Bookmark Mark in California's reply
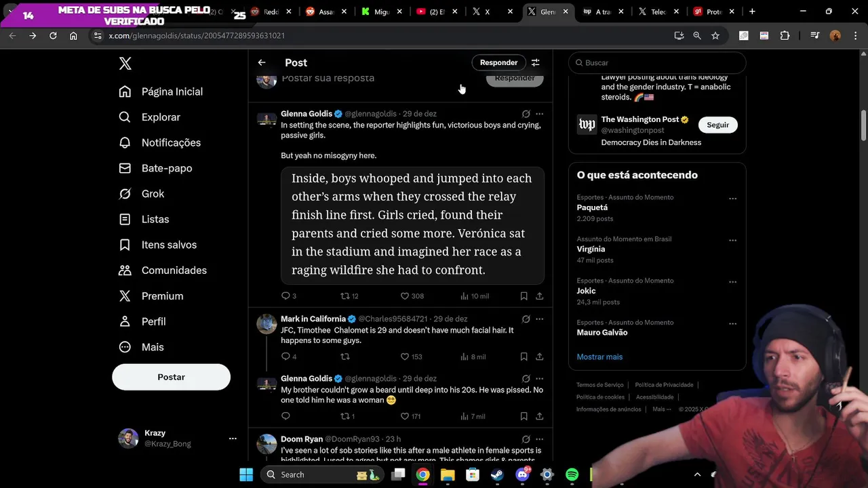Image resolution: width=868 pixels, height=488 pixels. point(524,357)
